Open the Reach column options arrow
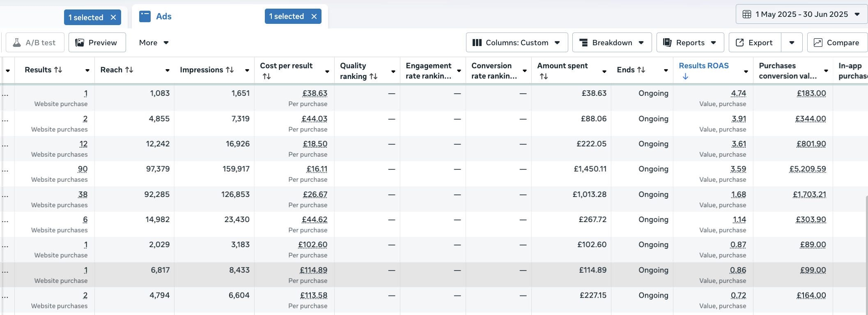Image resolution: width=868 pixels, height=315 pixels. point(168,70)
